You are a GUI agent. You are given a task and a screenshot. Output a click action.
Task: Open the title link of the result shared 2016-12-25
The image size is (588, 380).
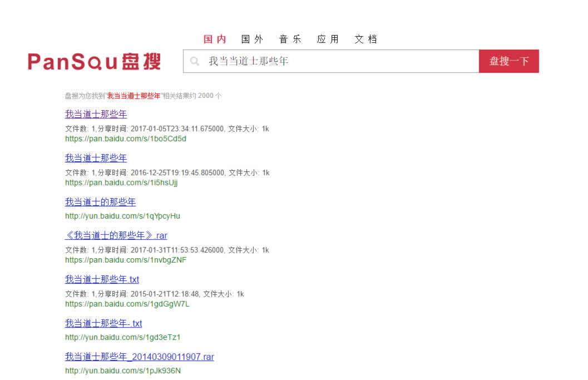point(96,158)
